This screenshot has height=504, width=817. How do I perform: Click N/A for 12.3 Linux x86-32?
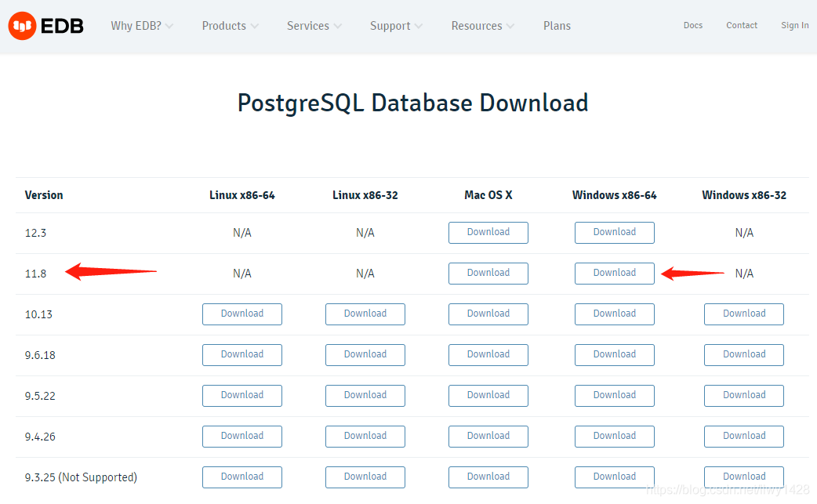(x=365, y=233)
